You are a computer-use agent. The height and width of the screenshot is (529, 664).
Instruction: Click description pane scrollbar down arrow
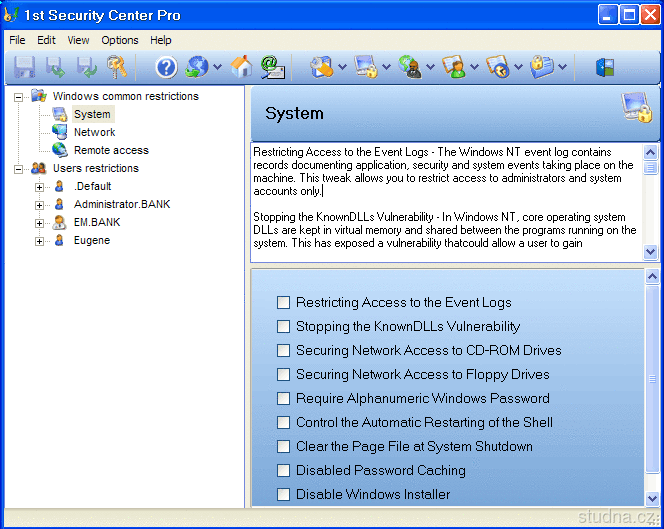click(650, 252)
